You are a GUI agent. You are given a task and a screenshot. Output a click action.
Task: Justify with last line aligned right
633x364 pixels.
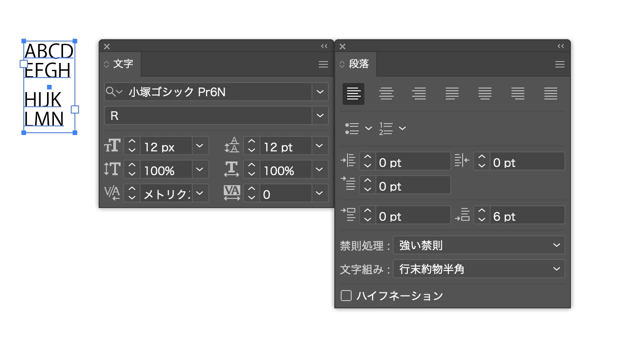[518, 94]
